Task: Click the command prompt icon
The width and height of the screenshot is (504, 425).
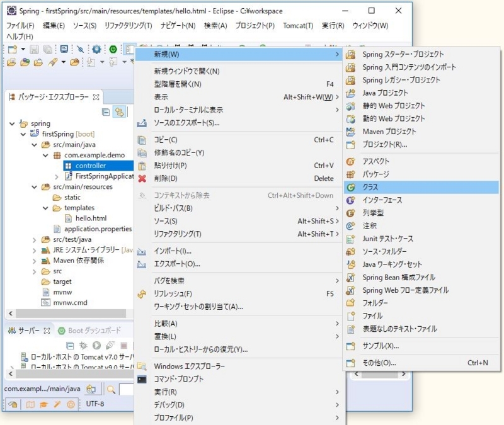Action: click(x=142, y=380)
